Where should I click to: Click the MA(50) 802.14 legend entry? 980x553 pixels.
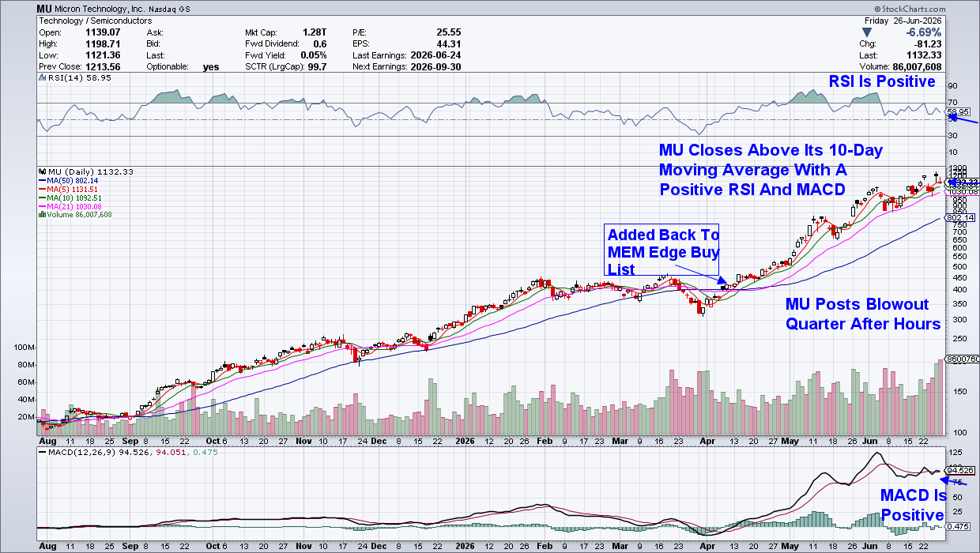point(69,180)
